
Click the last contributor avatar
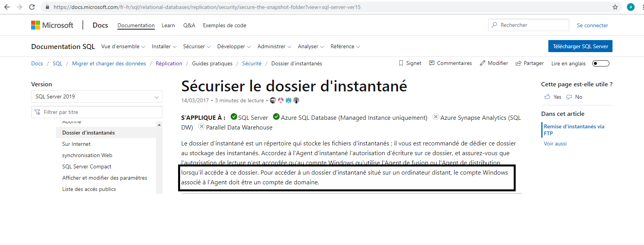coord(296,100)
